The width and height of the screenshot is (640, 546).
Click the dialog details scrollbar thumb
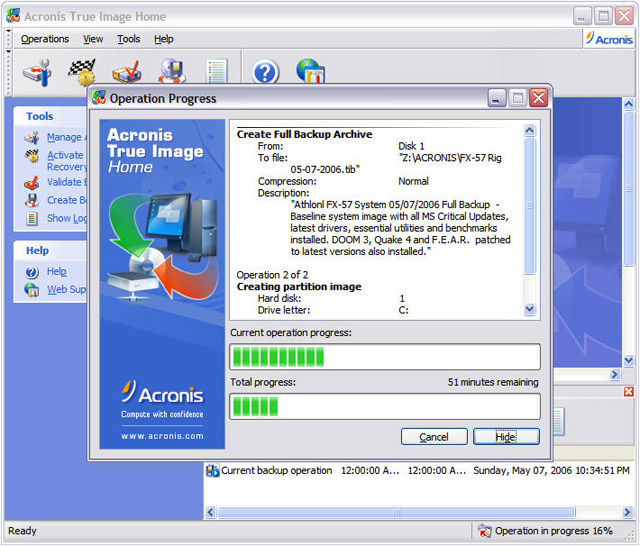coord(529,206)
